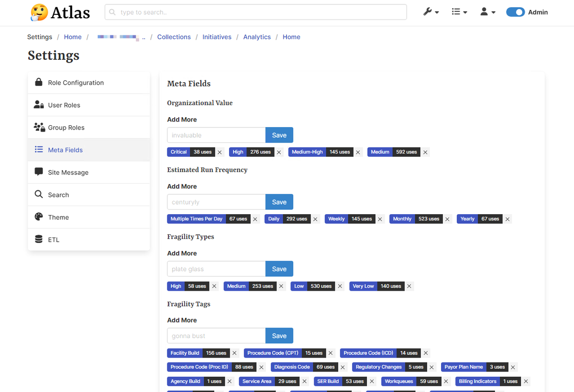Click the Group Roles people icon

39,127
